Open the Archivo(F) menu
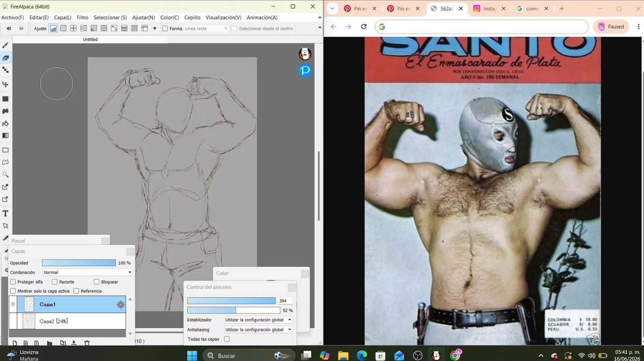Viewport: 644px width, 361px height. coord(12,18)
